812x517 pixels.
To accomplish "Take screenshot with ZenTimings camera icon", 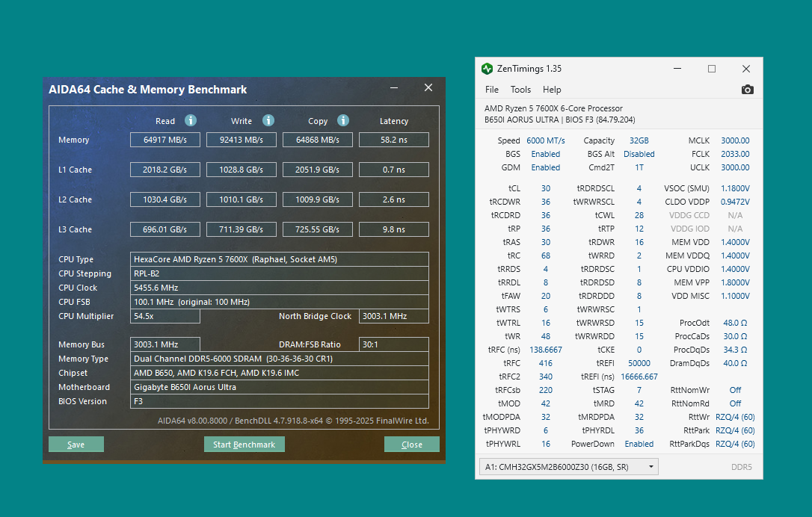I will pos(747,90).
